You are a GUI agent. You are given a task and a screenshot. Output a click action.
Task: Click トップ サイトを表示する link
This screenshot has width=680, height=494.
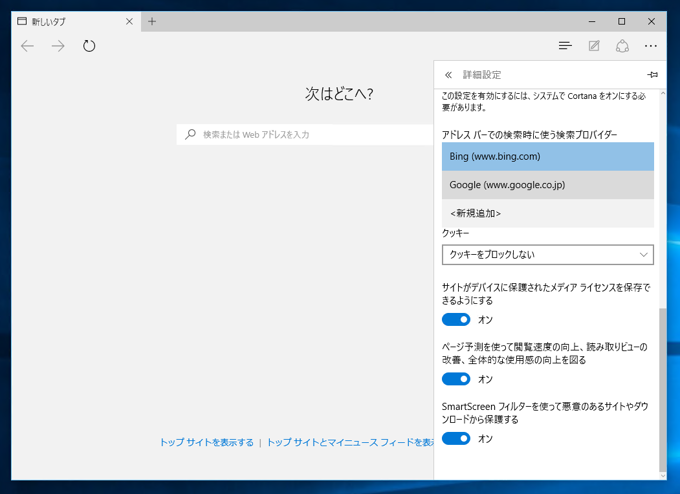207,442
